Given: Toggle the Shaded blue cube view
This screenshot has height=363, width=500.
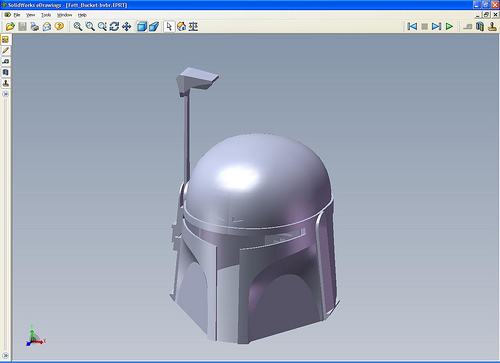Looking at the screenshot, I should [142, 26].
